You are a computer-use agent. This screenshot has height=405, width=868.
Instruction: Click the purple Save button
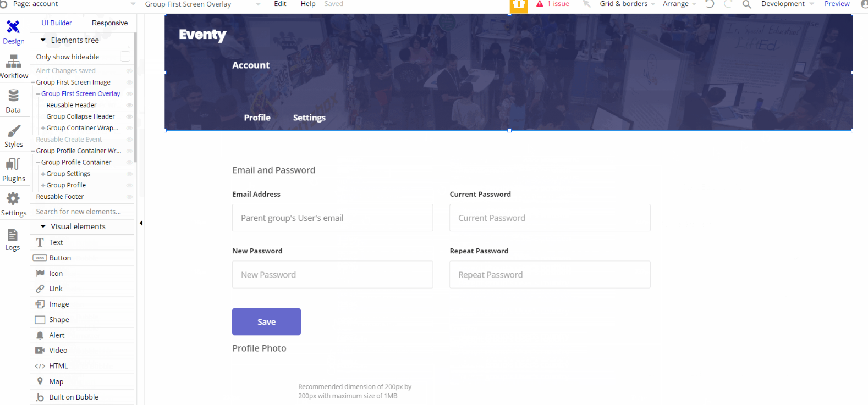coord(266,321)
